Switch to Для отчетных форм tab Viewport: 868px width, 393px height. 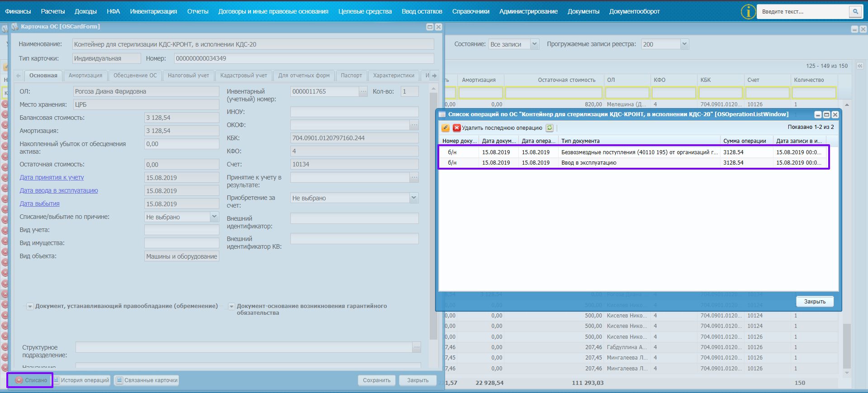pos(304,76)
